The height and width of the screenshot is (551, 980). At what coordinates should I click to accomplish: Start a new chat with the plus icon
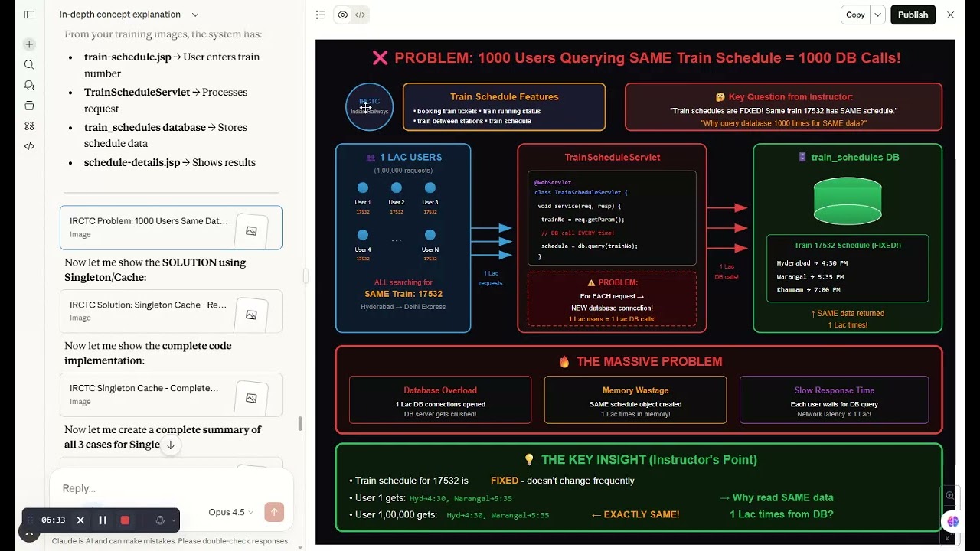tap(29, 44)
